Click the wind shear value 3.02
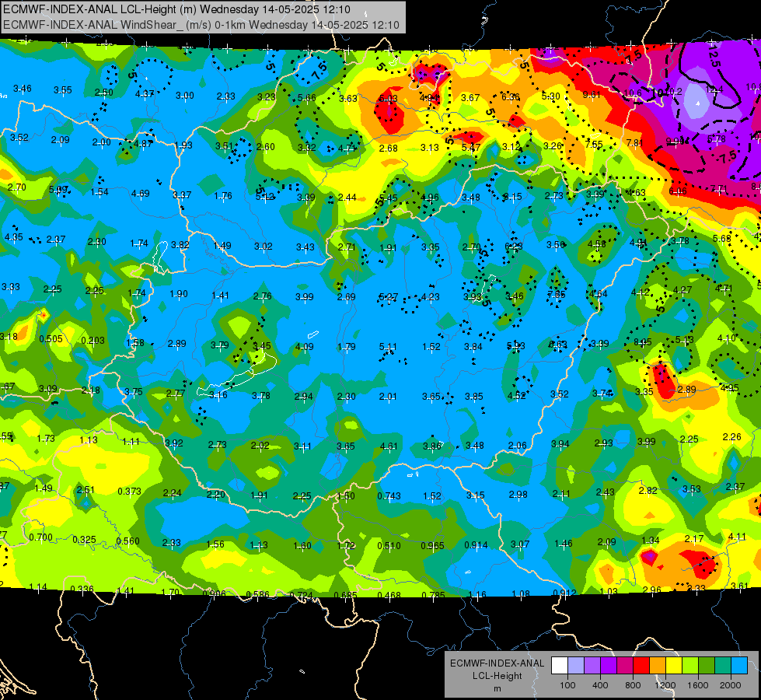761x700 pixels. point(264,247)
